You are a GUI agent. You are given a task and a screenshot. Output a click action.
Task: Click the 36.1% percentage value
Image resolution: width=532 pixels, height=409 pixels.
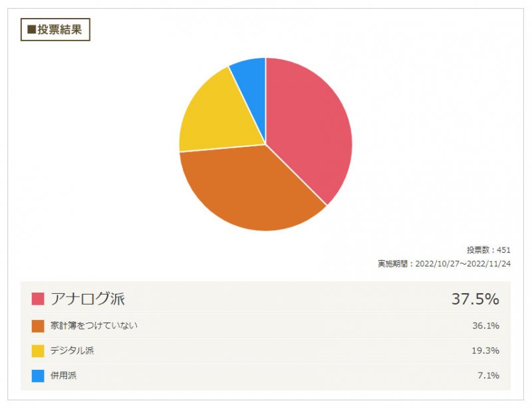(485, 326)
